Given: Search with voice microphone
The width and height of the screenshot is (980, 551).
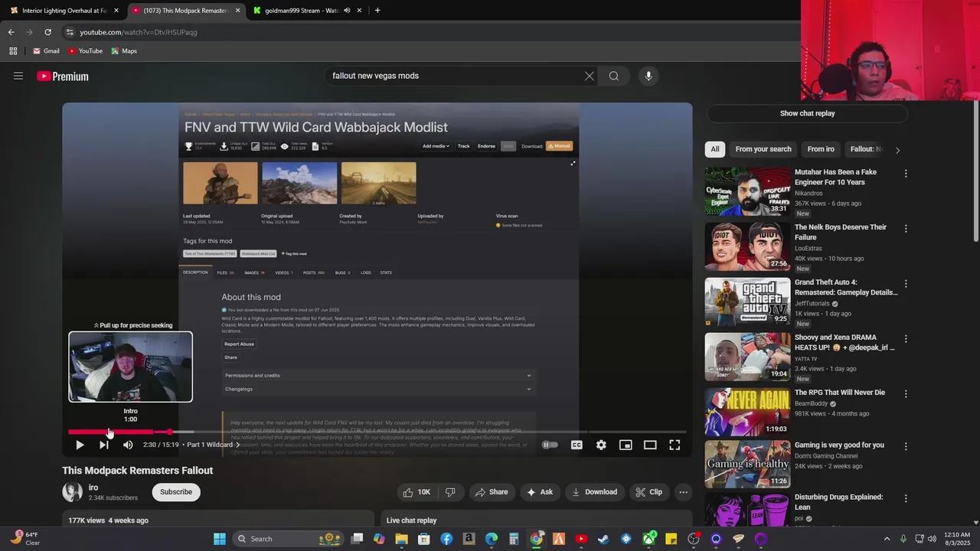Looking at the screenshot, I should click(648, 76).
